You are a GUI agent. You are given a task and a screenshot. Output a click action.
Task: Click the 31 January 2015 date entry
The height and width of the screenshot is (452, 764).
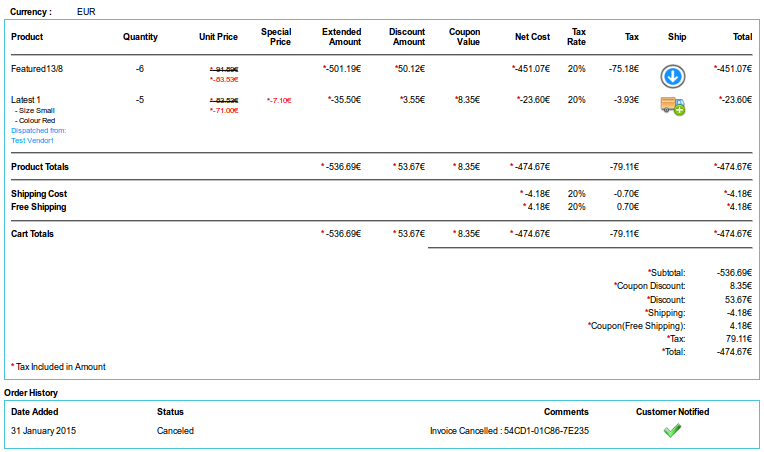pyautogui.click(x=44, y=431)
